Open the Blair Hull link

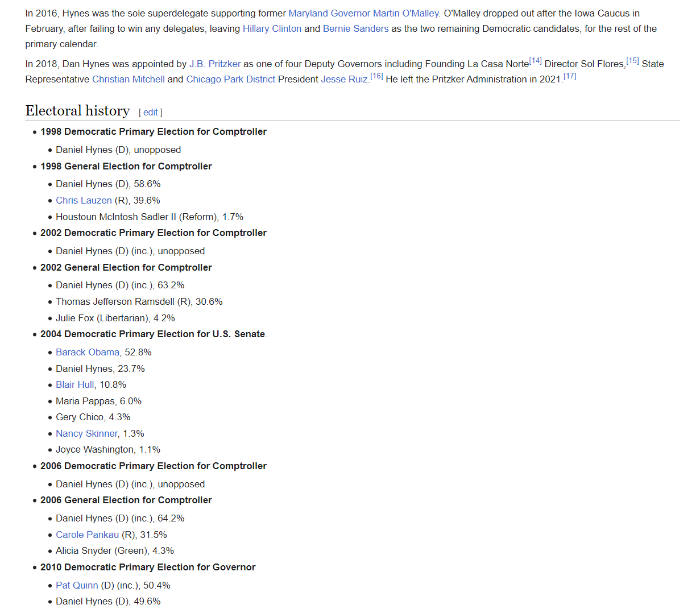(x=75, y=384)
